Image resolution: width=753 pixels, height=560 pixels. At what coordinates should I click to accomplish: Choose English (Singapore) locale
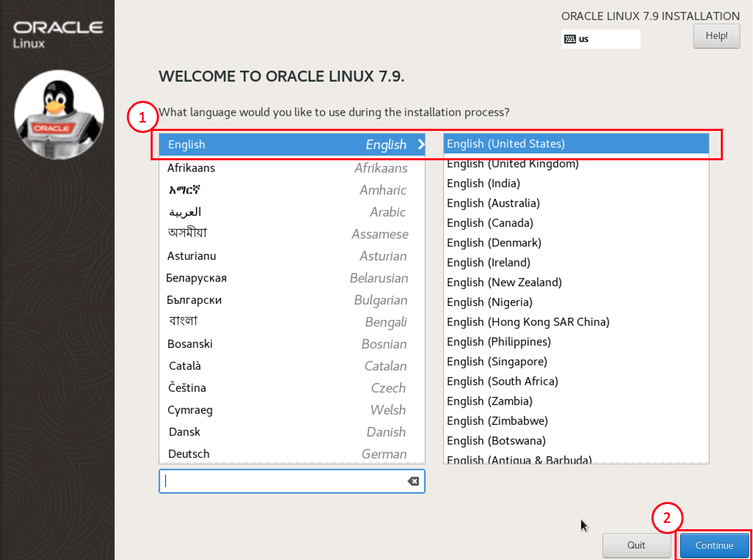pos(576,361)
